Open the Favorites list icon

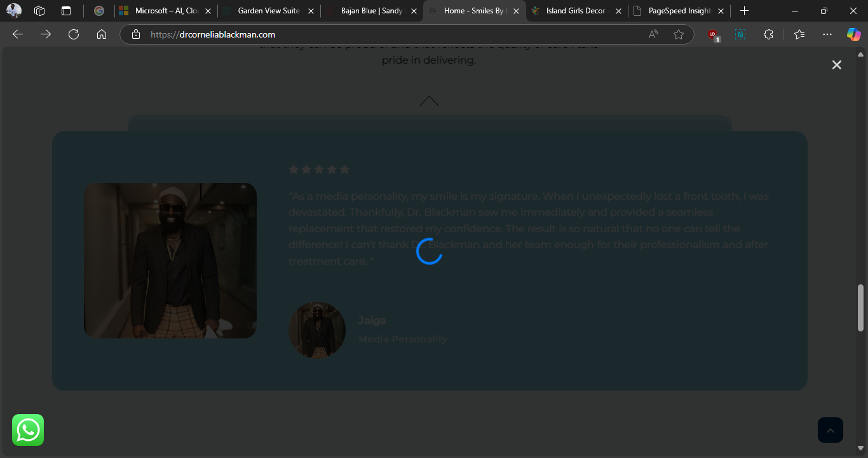799,34
